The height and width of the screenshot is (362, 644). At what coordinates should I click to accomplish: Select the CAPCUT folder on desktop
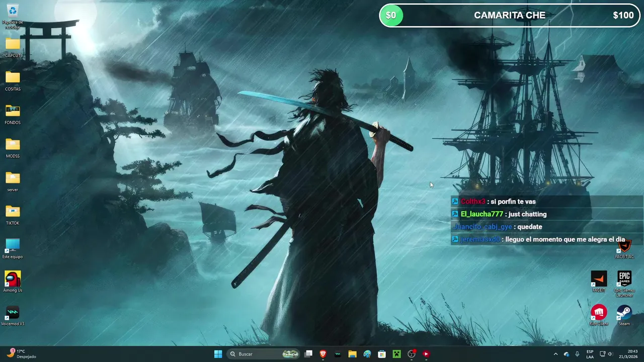click(13, 47)
